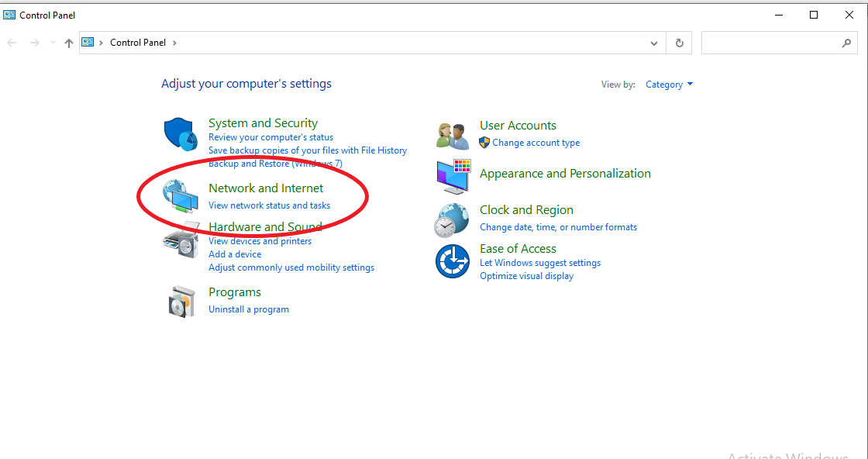Click the Refresh button beside address bar

pyautogui.click(x=680, y=43)
